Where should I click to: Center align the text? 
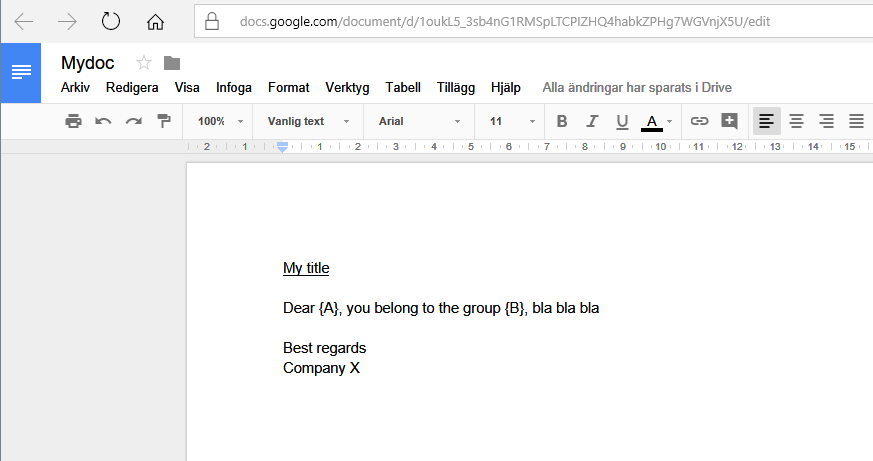pos(797,121)
